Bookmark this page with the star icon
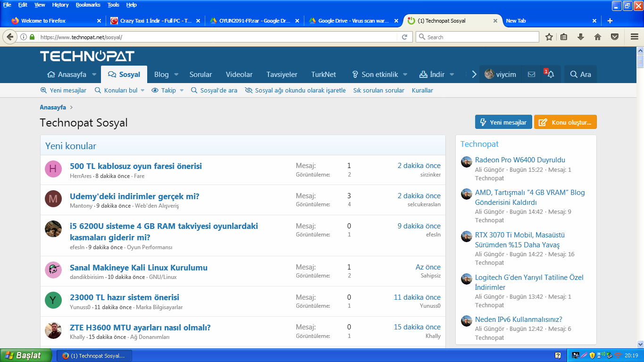This screenshot has height=362, width=644. [549, 37]
